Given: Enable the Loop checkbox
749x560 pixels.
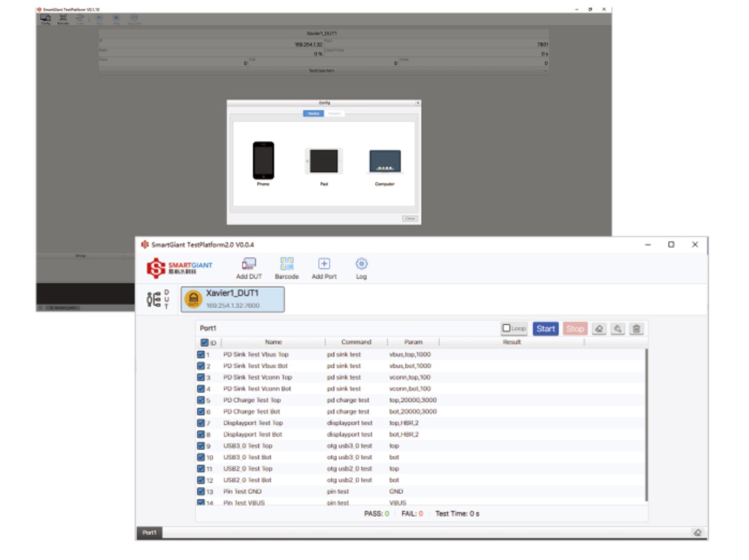Looking at the screenshot, I should 506,328.
